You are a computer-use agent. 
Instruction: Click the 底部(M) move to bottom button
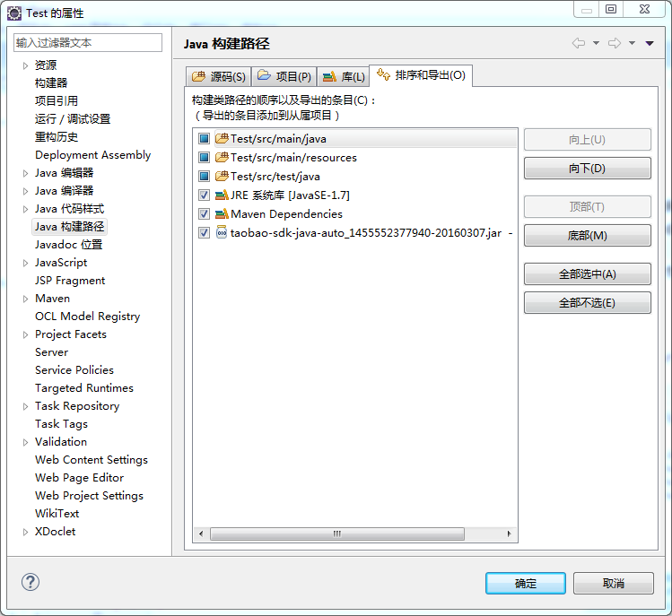pos(587,235)
